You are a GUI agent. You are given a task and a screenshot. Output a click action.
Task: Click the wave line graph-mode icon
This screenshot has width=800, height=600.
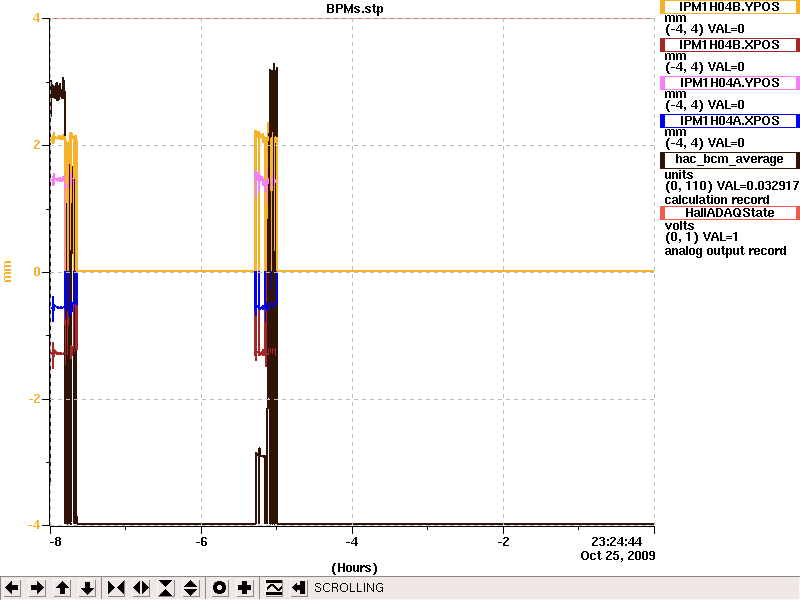274,588
